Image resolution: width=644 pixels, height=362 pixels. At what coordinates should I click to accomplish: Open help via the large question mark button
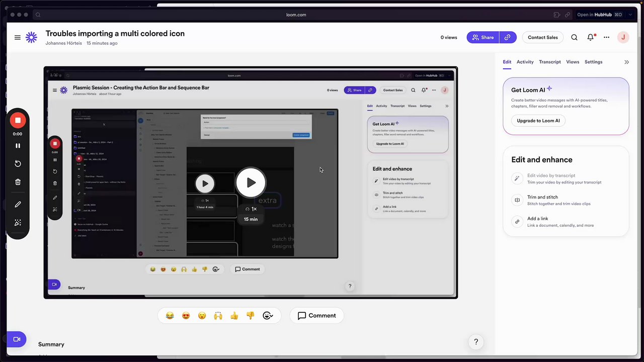476,342
